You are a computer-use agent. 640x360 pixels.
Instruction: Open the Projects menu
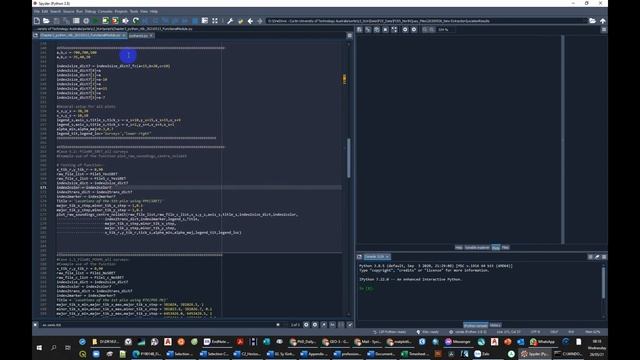[x=121, y=11]
